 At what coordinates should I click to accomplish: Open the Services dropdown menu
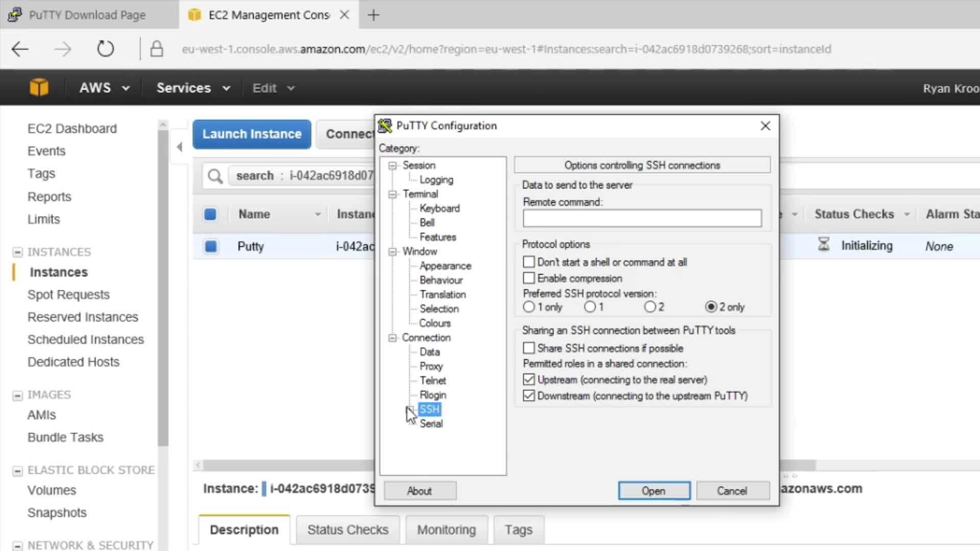click(193, 88)
